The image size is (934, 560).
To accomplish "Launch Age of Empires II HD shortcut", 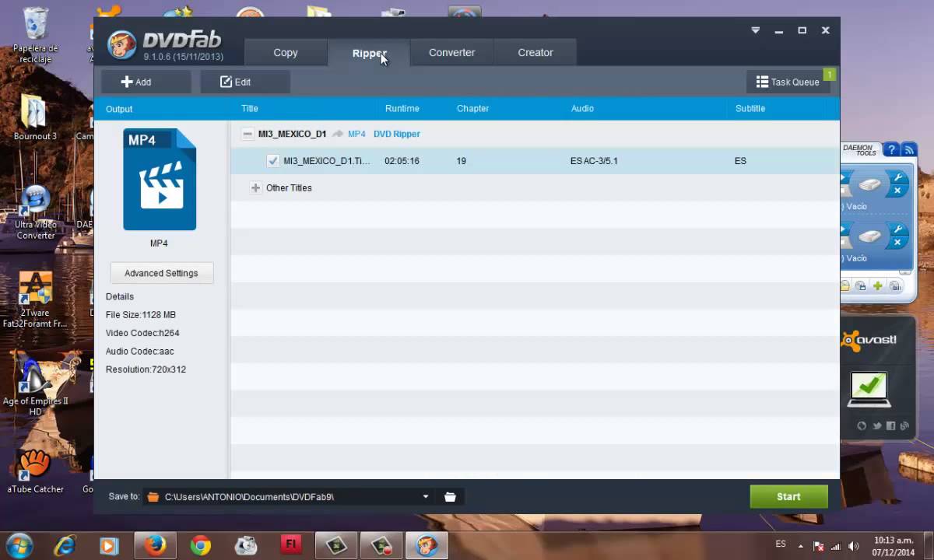I will click(35, 385).
